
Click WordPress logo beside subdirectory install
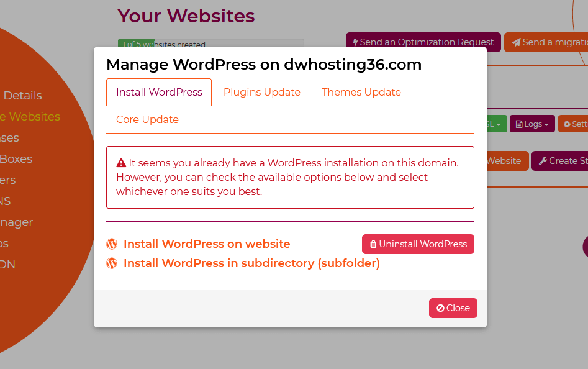[x=112, y=263]
